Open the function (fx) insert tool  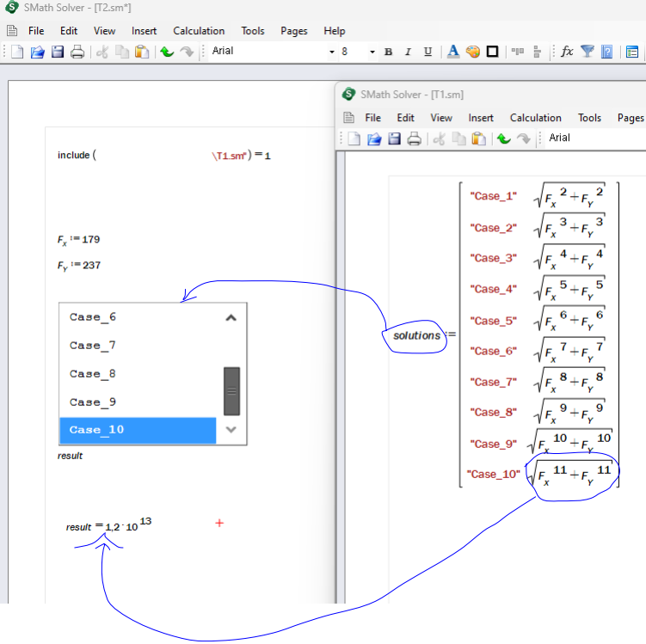tap(567, 52)
